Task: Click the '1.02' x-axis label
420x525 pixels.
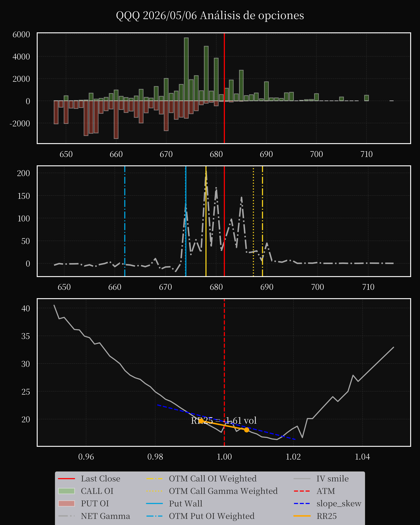Action: click(293, 457)
